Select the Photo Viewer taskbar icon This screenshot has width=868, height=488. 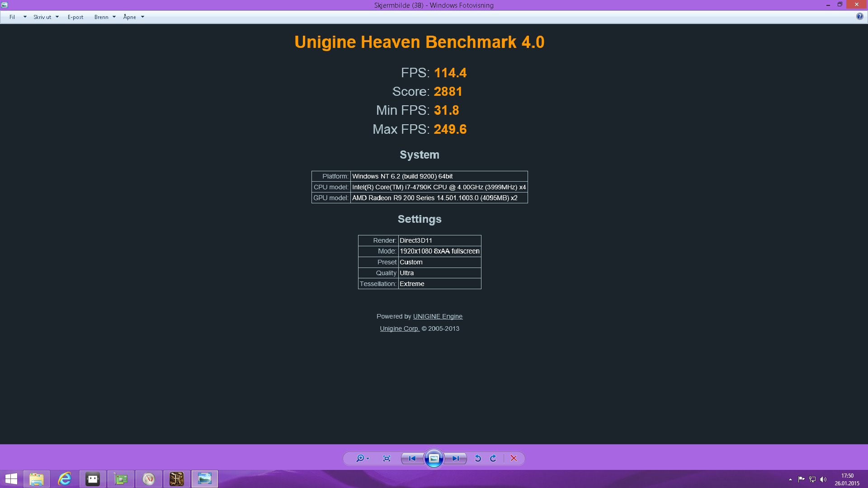[x=205, y=479]
